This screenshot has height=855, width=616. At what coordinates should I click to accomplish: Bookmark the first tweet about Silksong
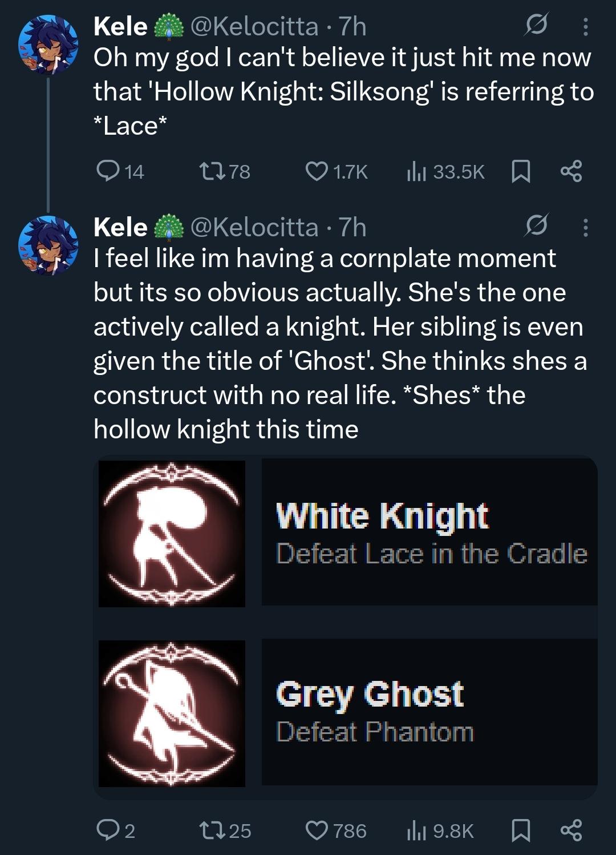point(520,171)
